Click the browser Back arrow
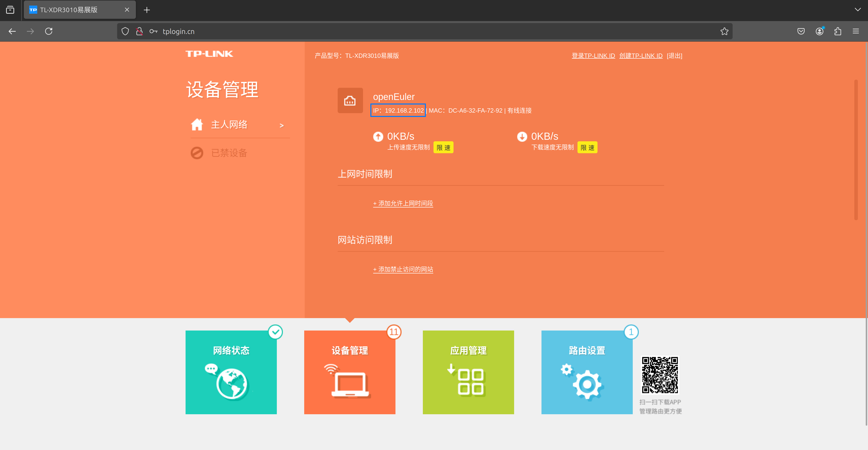 click(12, 31)
